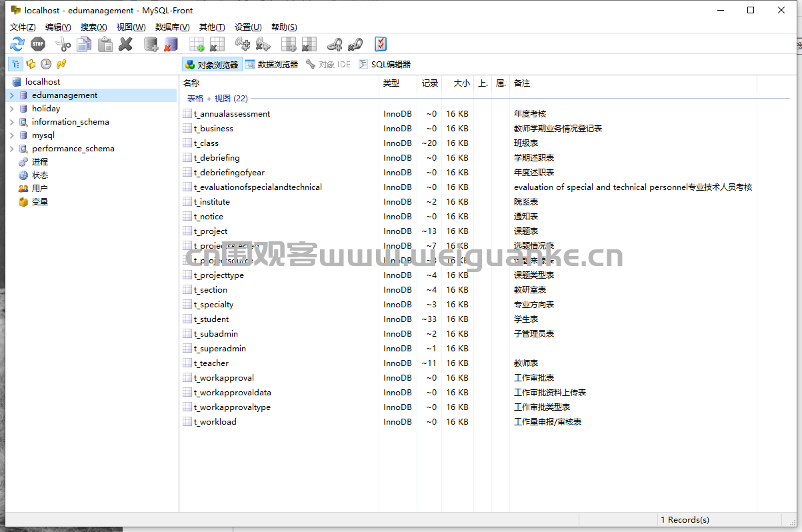Click the Delete Table grid icon
This screenshot has width=802, height=532.
217,44
